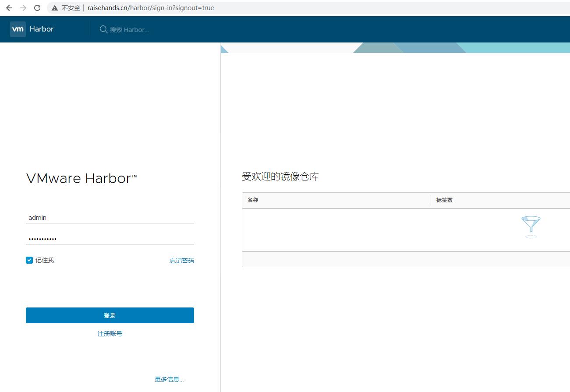The image size is (570, 392).
Task: Click the admin username field
Action: click(110, 218)
